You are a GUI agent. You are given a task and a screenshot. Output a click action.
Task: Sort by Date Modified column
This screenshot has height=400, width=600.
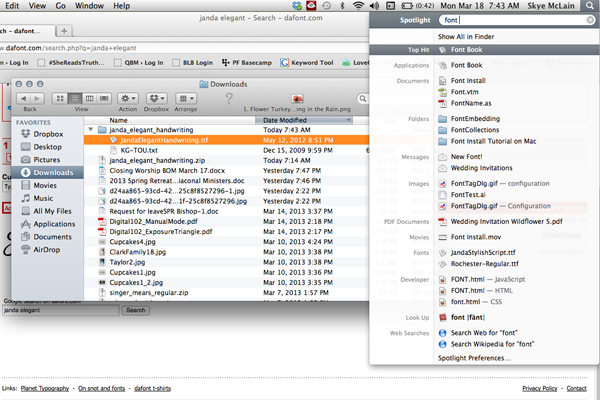(x=303, y=120)
